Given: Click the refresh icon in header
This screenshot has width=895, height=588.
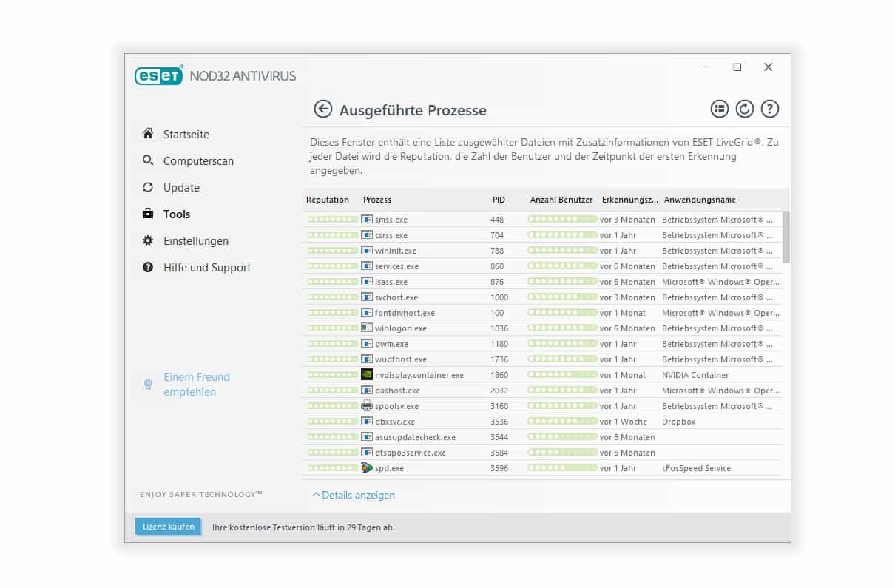Looking at the screenshot, I should [745, 109].
